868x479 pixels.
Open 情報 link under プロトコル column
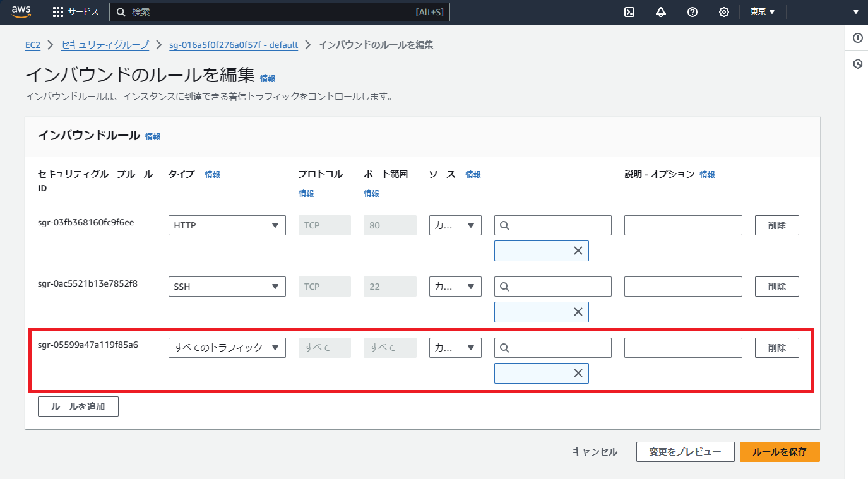pos(306,194)
